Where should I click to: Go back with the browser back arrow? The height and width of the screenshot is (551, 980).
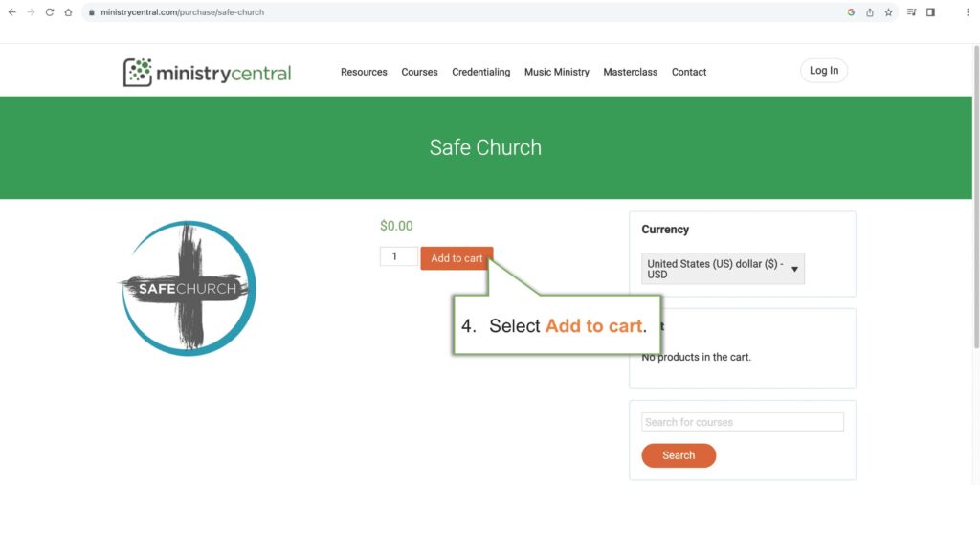tap(11, 12)
